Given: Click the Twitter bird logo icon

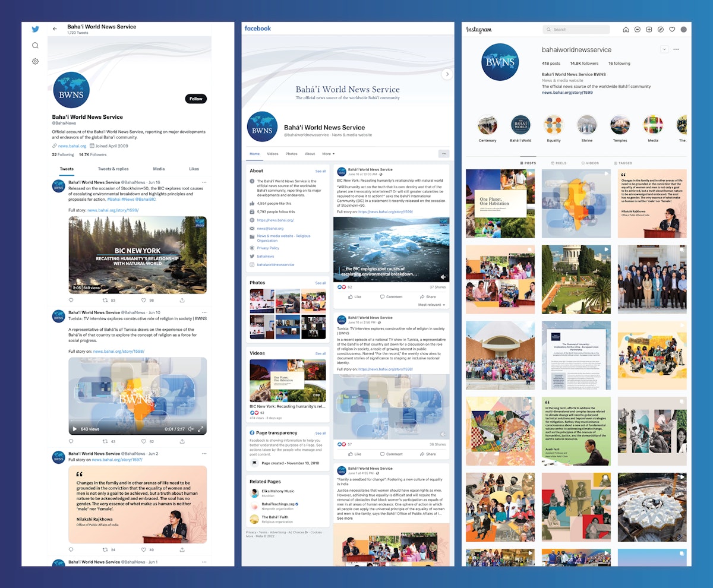Looking at the screenshot, I should (35, 29).
